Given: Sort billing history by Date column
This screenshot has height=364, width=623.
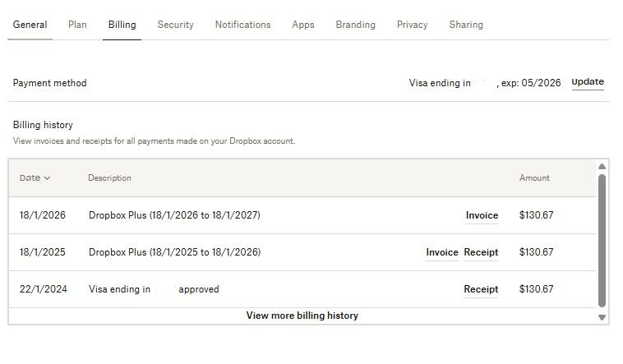Looking at the screenshot, I should [35, 177].
